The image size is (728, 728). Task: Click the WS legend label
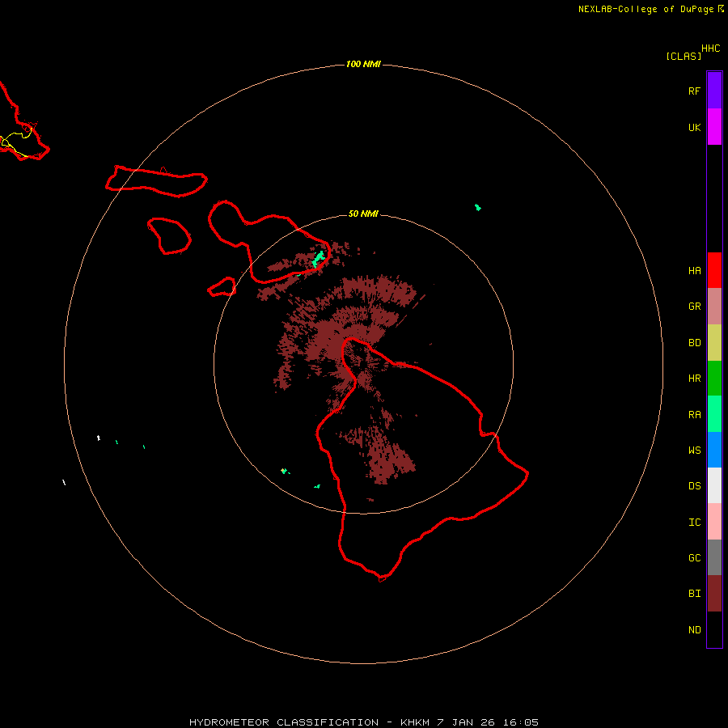coord(694,450)
